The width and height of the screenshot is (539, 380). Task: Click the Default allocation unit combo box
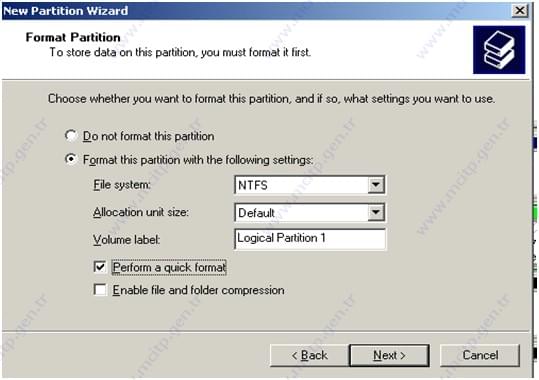[309, 212]
